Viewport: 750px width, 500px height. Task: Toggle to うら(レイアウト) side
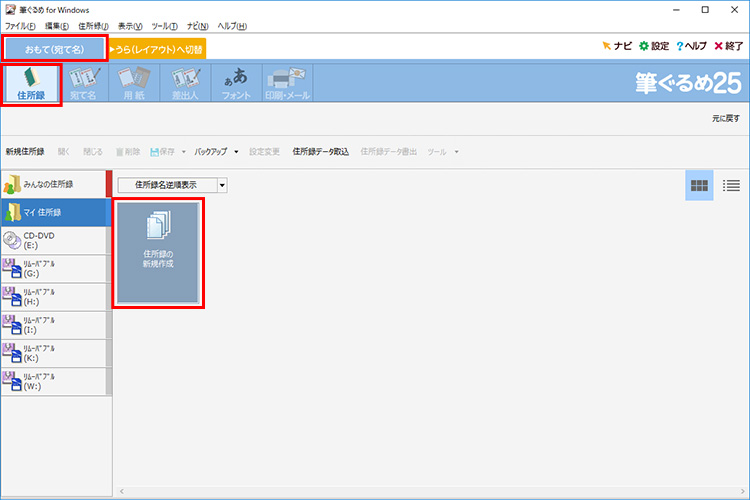(x=158, y=48)
